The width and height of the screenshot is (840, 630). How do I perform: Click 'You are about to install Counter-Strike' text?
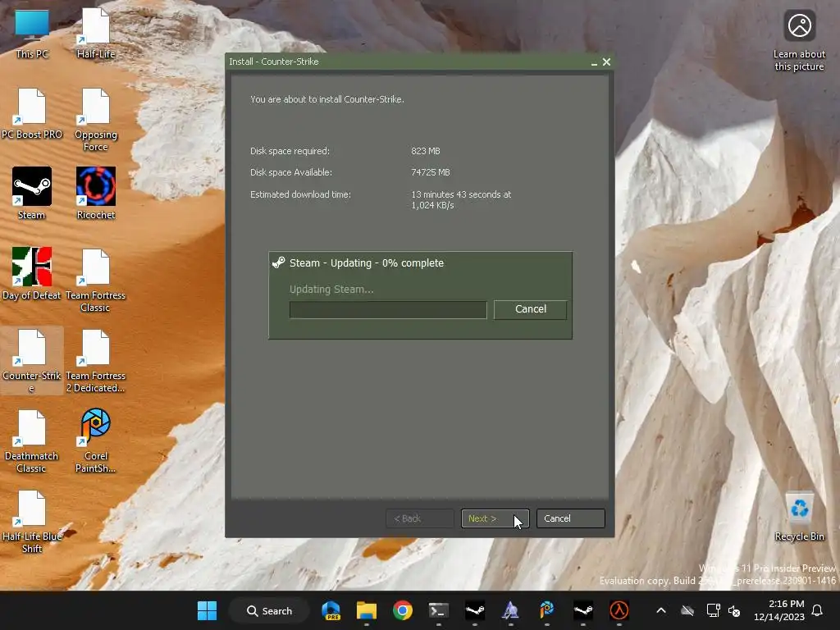coord(326,99)
